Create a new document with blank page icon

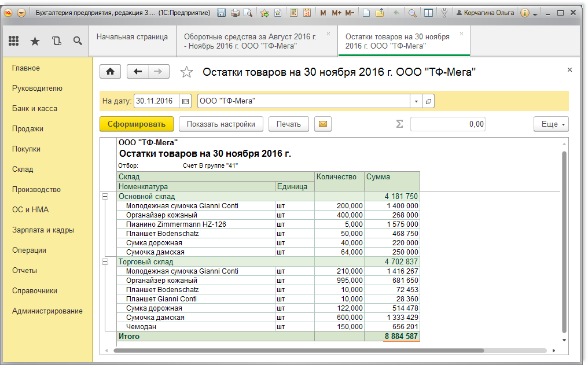[366, 13]
